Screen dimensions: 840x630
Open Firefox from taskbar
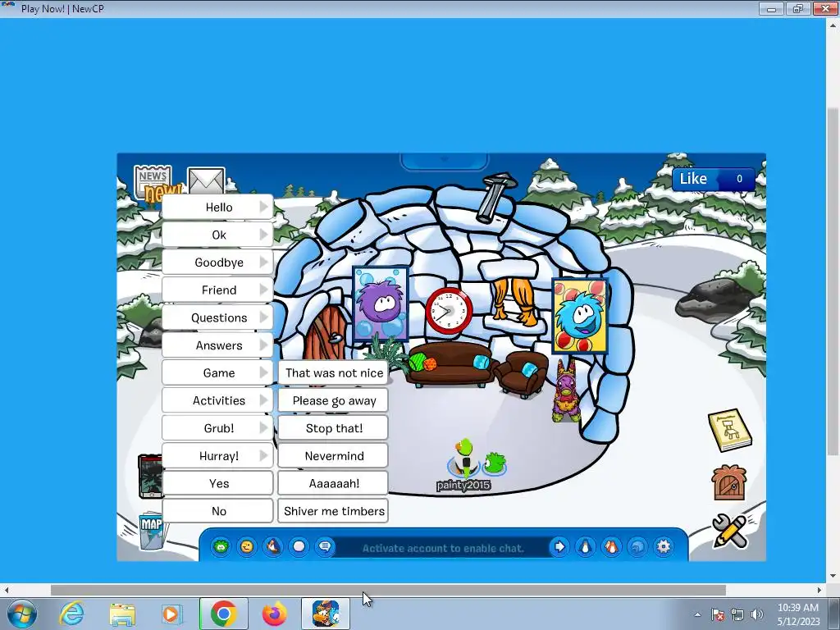[274, 614]
